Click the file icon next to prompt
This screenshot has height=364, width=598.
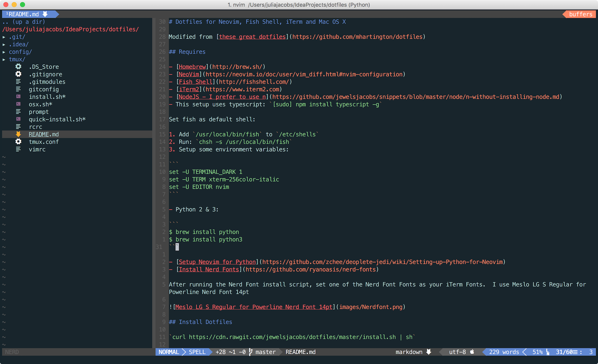tap(18, 112)
